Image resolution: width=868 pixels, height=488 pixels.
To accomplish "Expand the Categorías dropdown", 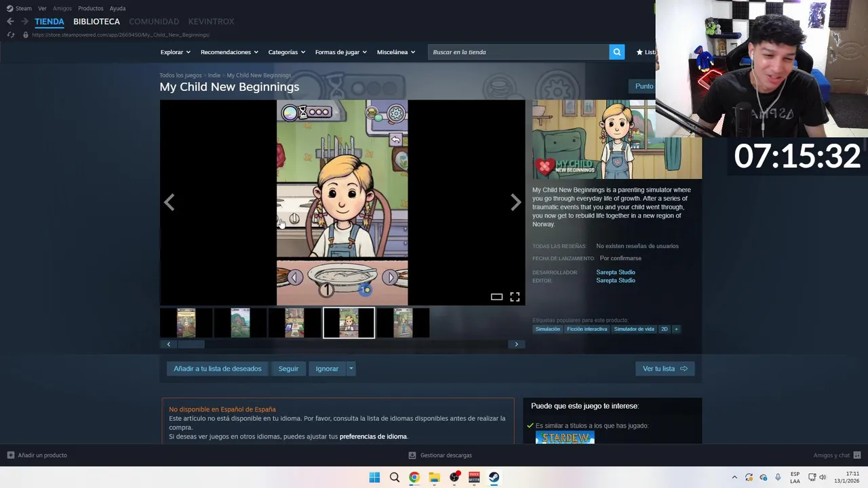I will [286, 52].
